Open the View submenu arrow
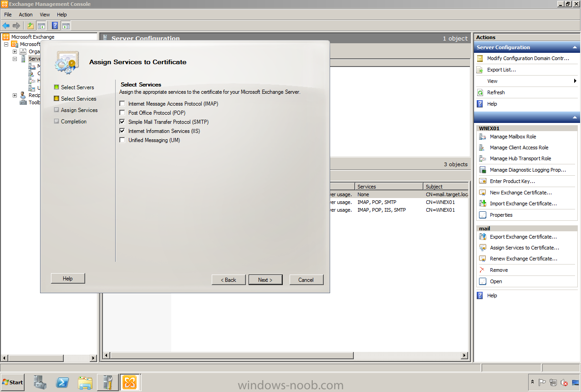Image resolution: width=581 pixels, height=392 pixels. pyautogui.click(x=576, y=81)
